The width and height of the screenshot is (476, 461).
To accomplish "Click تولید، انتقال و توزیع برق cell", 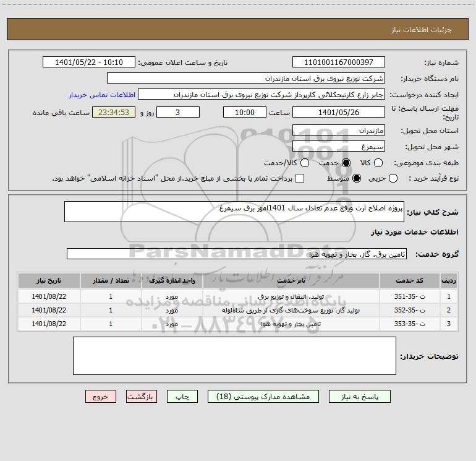I will (x=291, y=296).
